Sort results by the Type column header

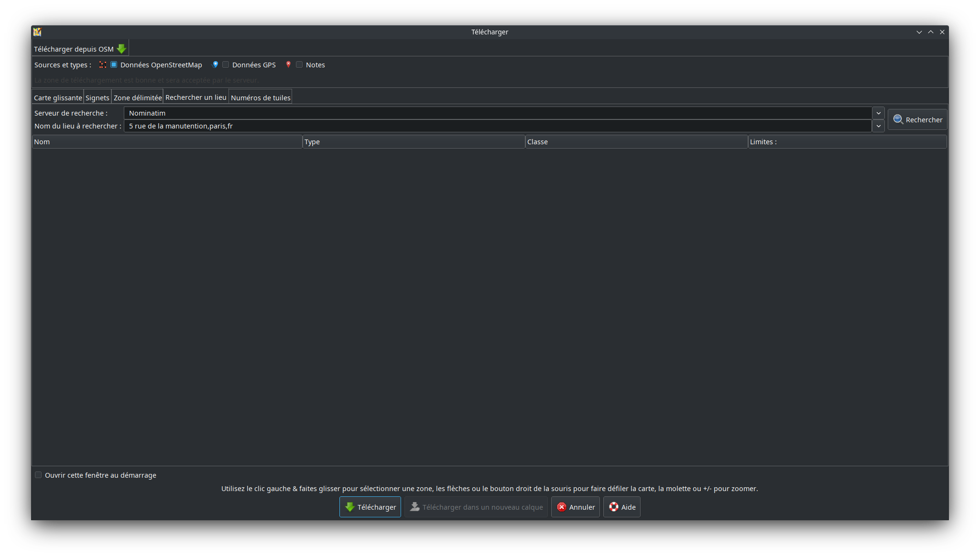tap(414, 142)
